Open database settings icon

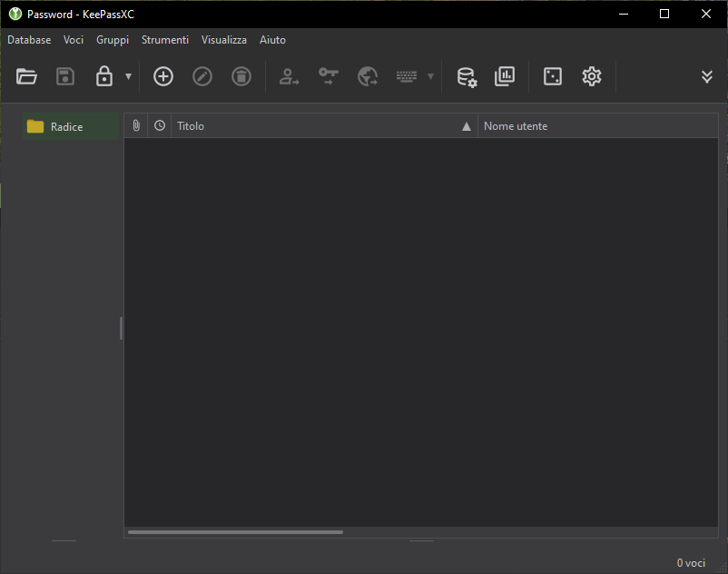pyautogui.click(x=466, y=77)
